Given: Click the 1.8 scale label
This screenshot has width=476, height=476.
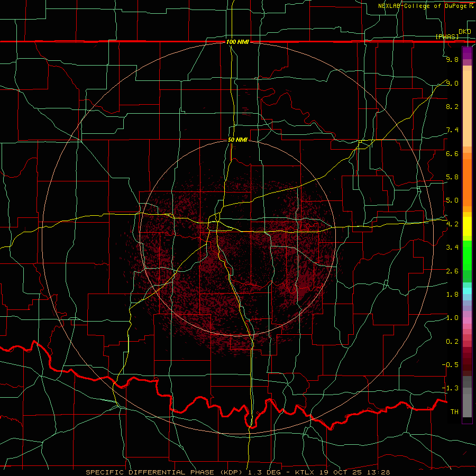Looking at the screenshot, I should (x=452, y=295).
